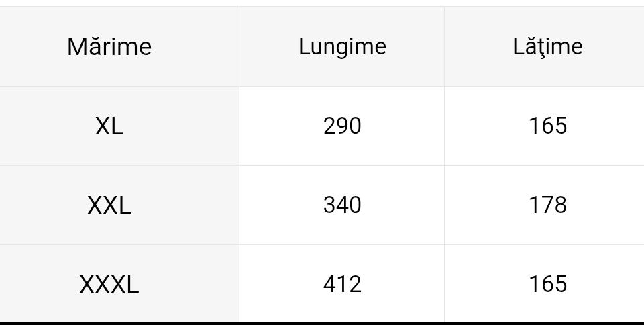
Task: Click the Lungime column header
Action: point(342,47)
